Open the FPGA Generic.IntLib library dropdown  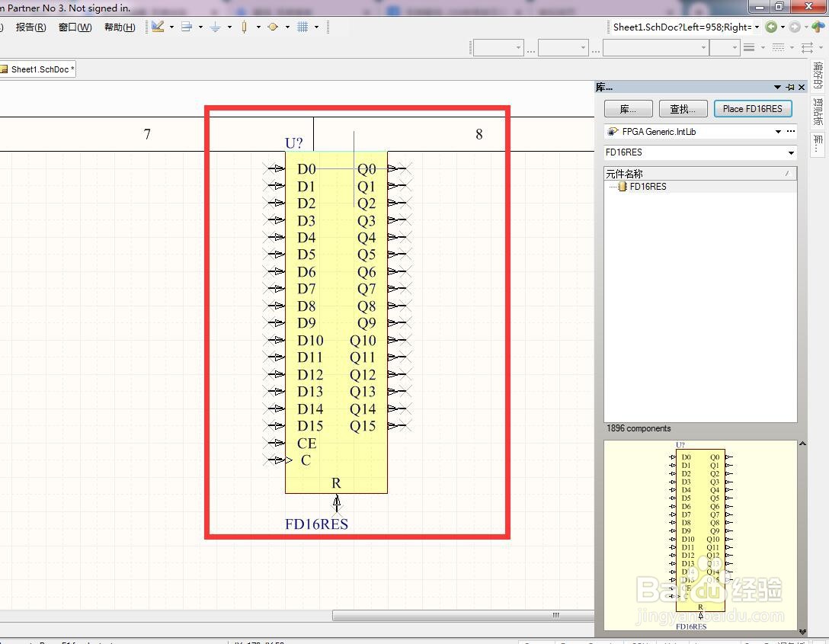778,132
